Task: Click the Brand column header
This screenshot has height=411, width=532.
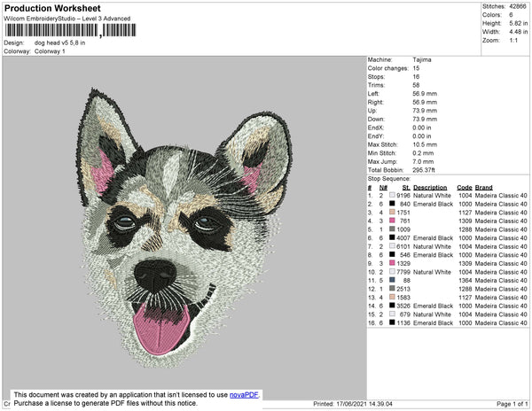Action: 484,188
